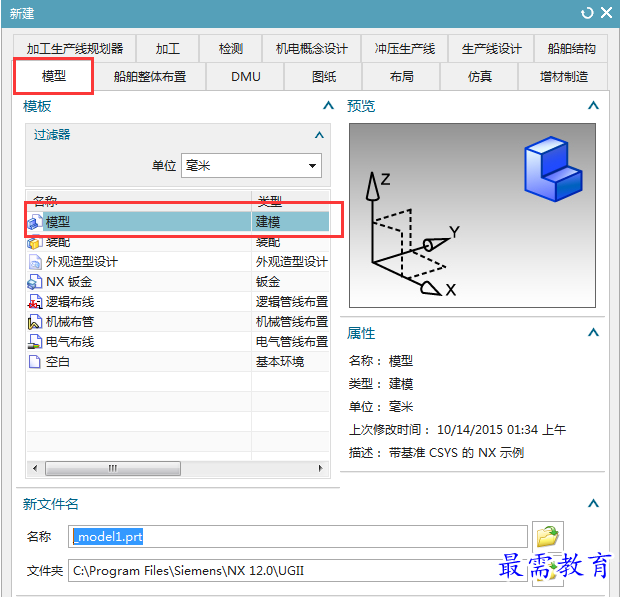Switch to the 仿真 tab

pos(480,76)
